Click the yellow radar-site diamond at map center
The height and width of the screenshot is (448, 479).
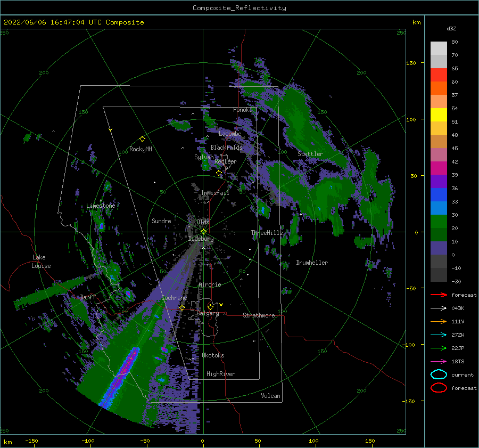point(203,232)
